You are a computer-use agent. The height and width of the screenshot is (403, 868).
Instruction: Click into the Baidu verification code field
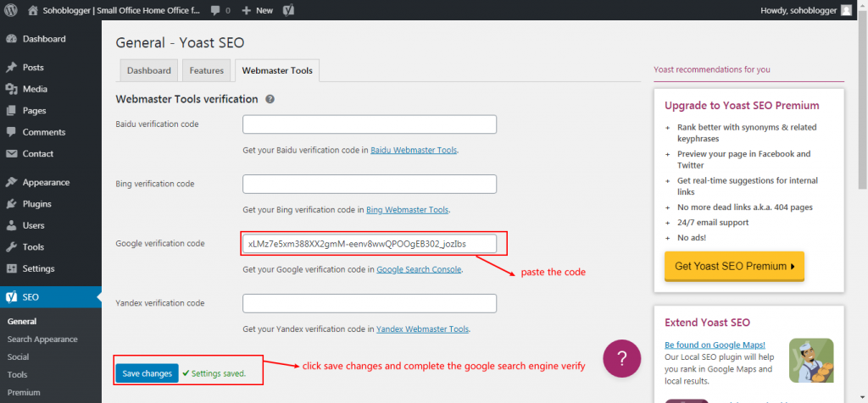(x=369, y=124)
